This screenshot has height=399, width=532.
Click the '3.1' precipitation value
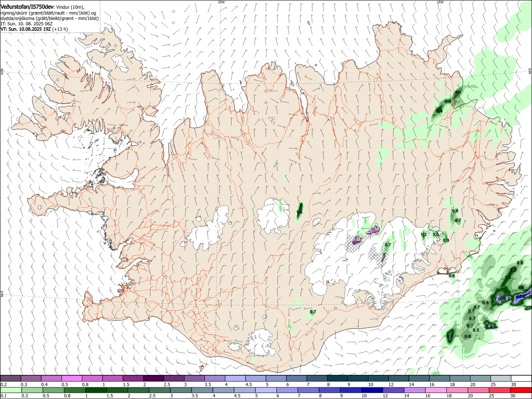[x=450, y=336]
